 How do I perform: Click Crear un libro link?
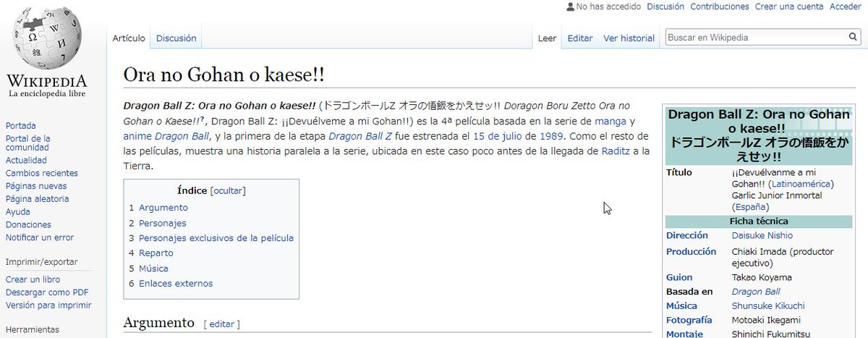coord(33,279)
